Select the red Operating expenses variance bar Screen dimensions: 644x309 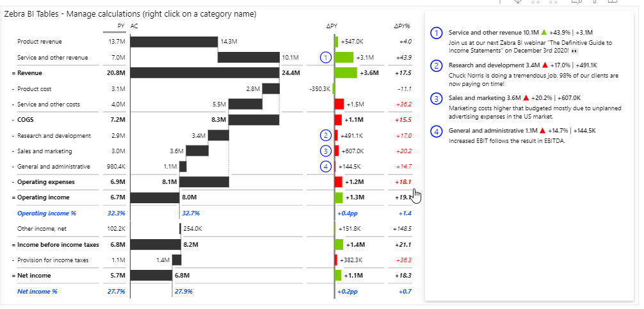click(339, 182)
